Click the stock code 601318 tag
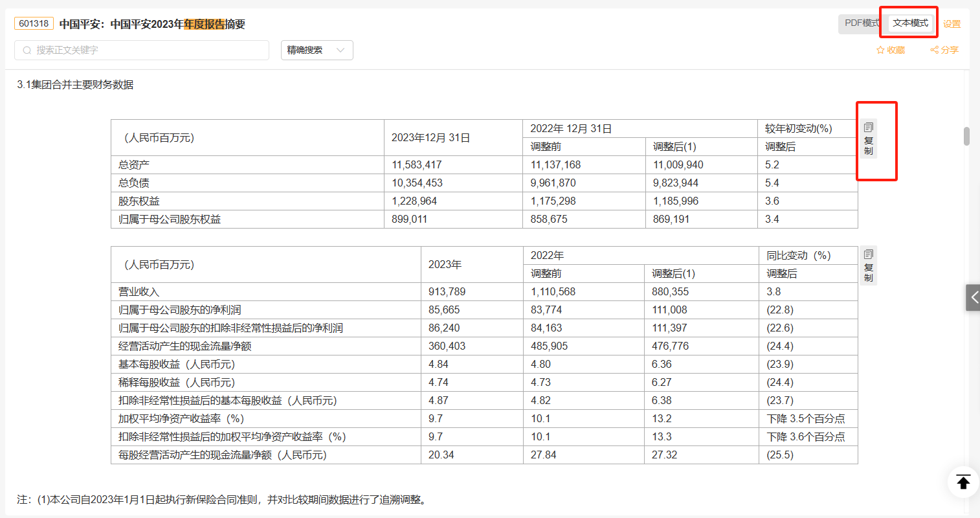980x518 pixels. click(x=34, y=23)
